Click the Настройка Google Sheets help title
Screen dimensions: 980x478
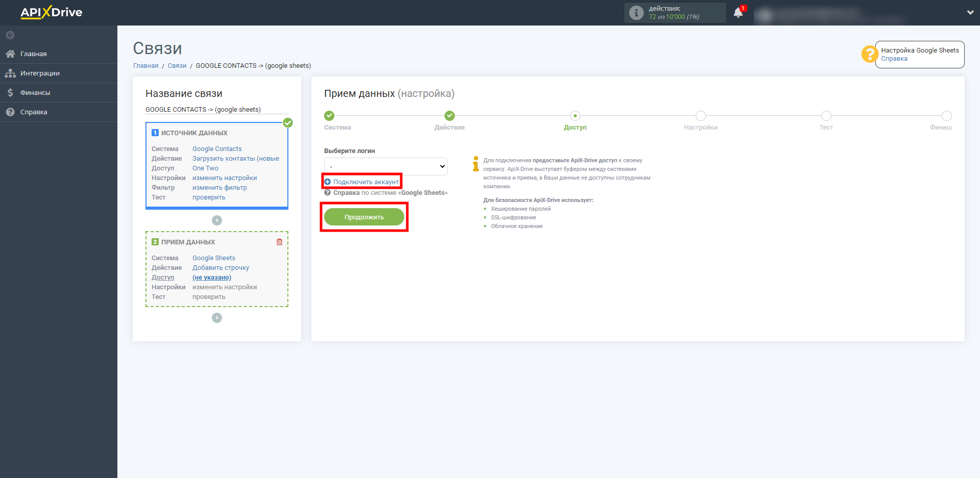coord(920,51)
